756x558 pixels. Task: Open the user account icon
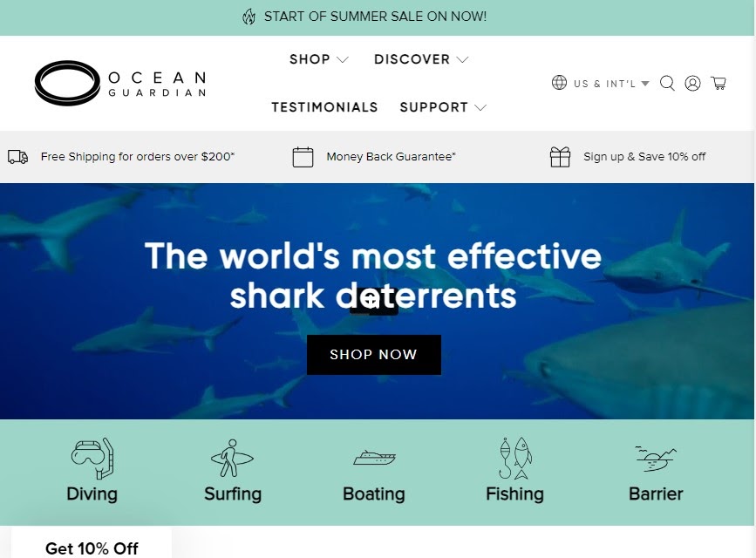pyautogui.click(x=693, y=83)
